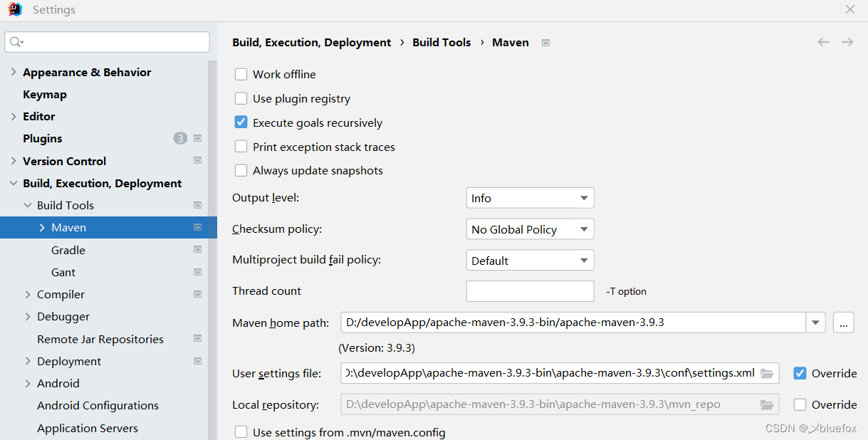Click the settings search field
The width and height of the screenshot is (868, 440).
point(107,42)
